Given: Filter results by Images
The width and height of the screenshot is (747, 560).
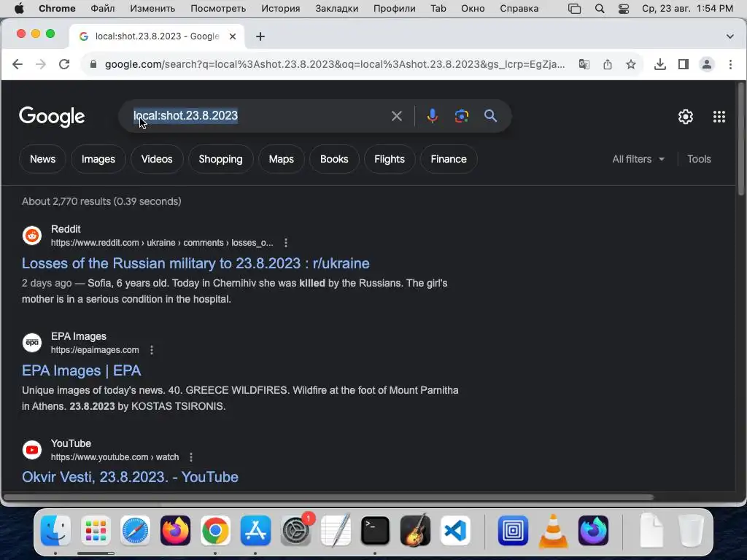Looking at the screenshot, I should click(98, 159).
